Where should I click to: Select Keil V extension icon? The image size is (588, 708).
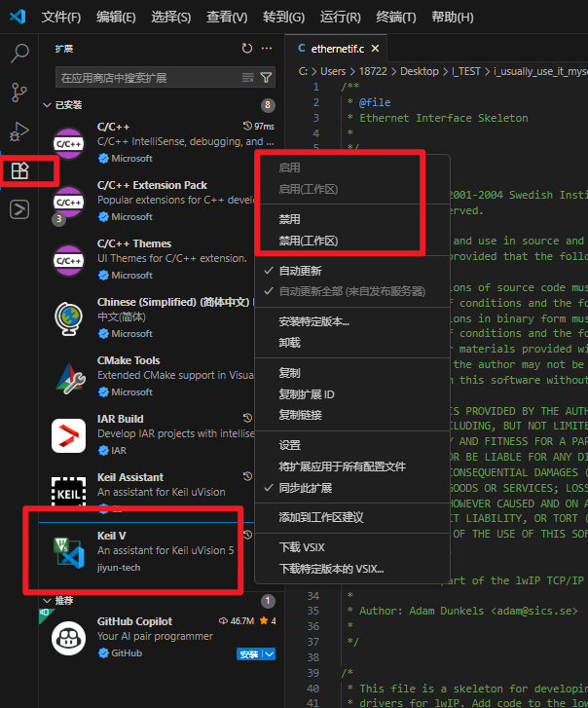click(68, 552)
